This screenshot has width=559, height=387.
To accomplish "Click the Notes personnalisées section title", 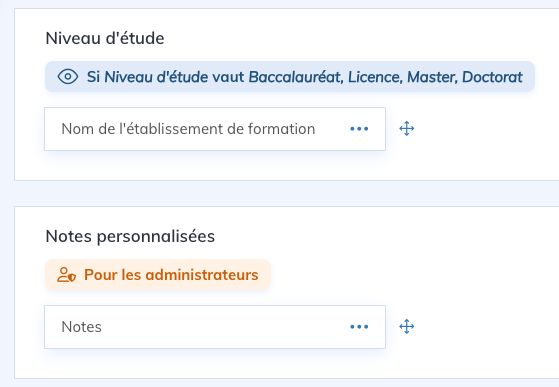I will tap(130, 236).
